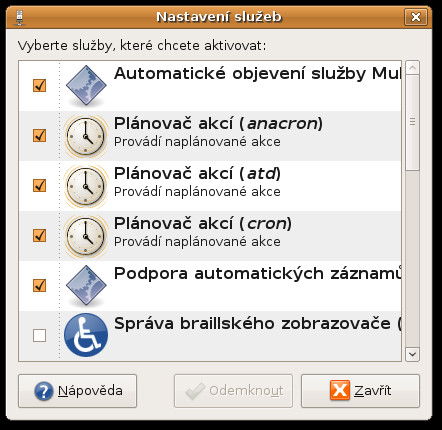Open help with the Nápověda button
The height and width of the screenshot is (430, 442).
coord(77,391)
